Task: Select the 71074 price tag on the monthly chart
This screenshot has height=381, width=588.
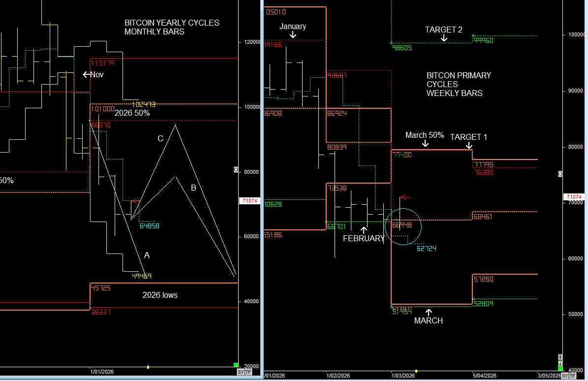Action: coord(246,201)
